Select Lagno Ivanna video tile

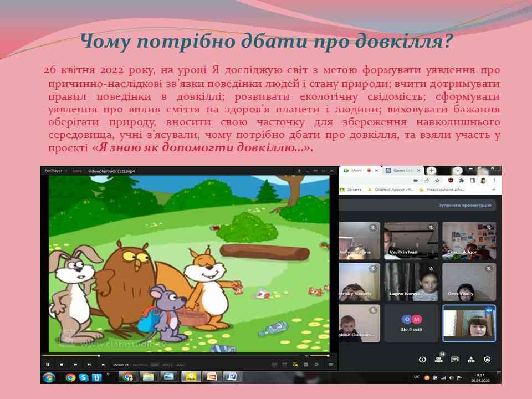pyautogui.click(x=411, y=282)
